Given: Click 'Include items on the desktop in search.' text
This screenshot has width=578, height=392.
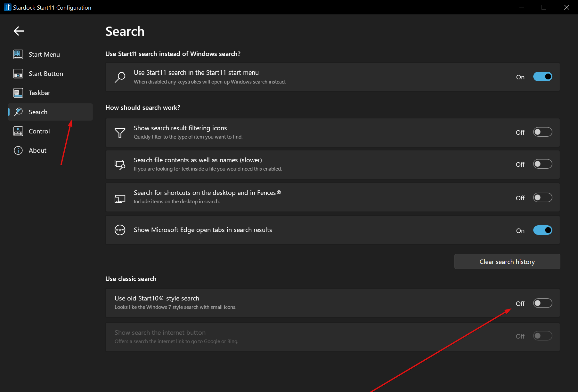Looking at the screenshot, I should (177, 201).
